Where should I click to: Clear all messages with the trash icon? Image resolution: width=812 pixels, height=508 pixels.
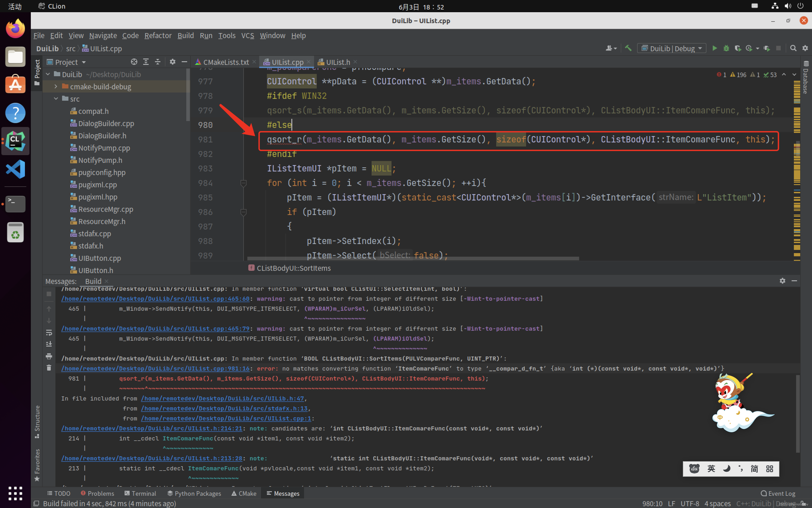49,368
